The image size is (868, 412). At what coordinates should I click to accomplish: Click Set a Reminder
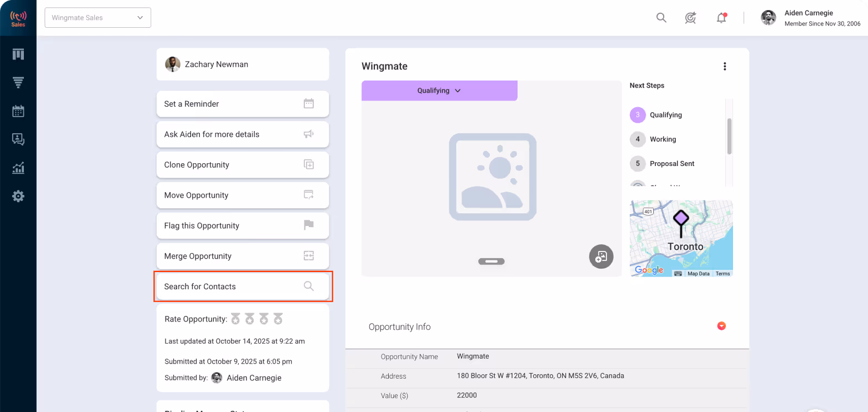pos(243,104)
